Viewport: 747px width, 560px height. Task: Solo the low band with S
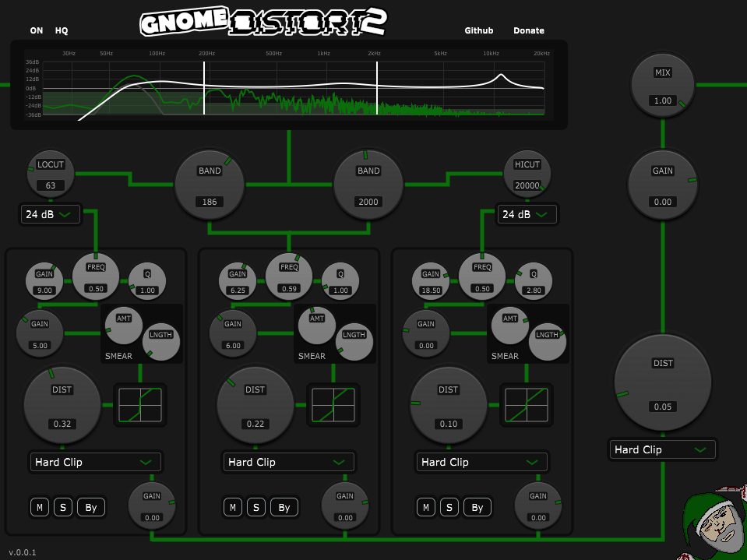[x=63, y=507]
